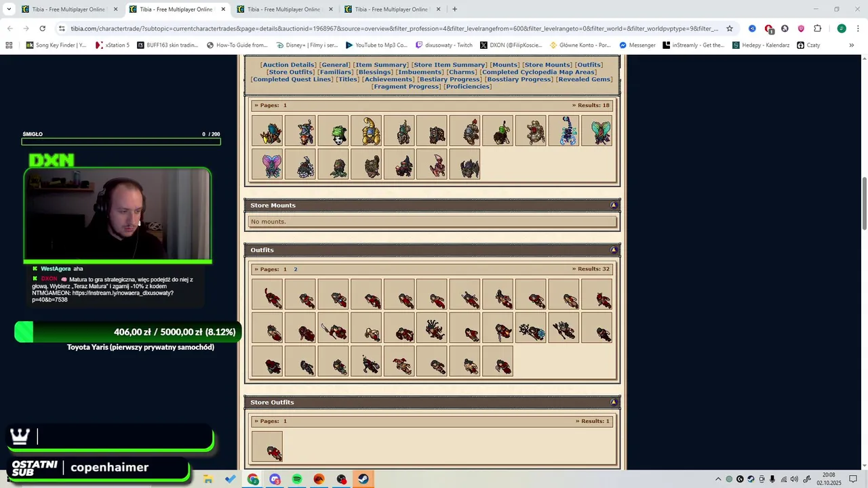Image resolution: width=868 pixels, height=488 pixels.
Task: Go to page 2 of Outfits
Action: (296, 269)
